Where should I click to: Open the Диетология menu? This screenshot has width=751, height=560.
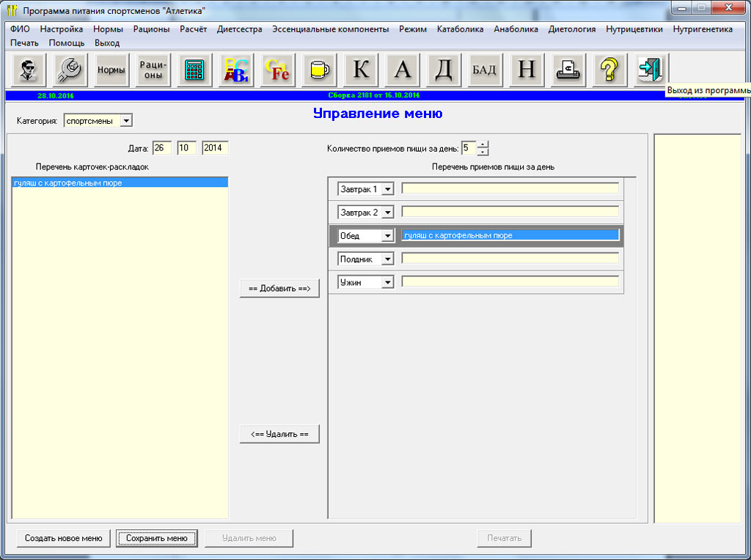pyautogui.click(x=572, y=29)
